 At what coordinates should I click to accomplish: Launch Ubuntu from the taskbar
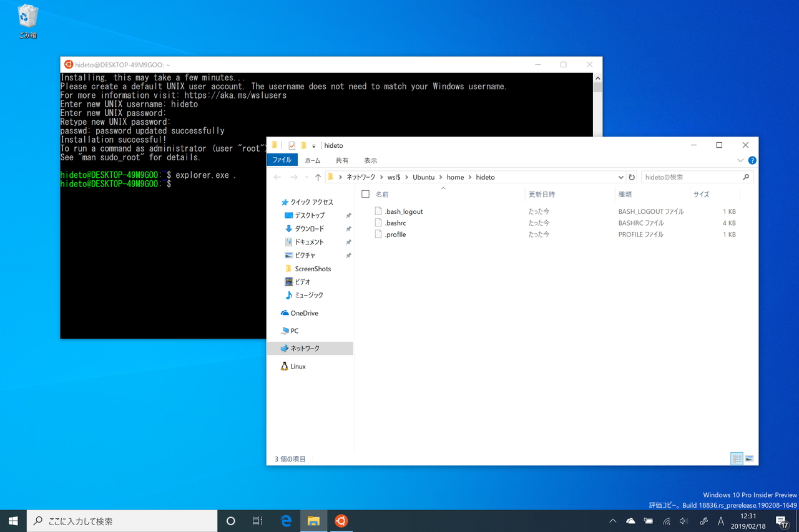[x=341, y=520]
